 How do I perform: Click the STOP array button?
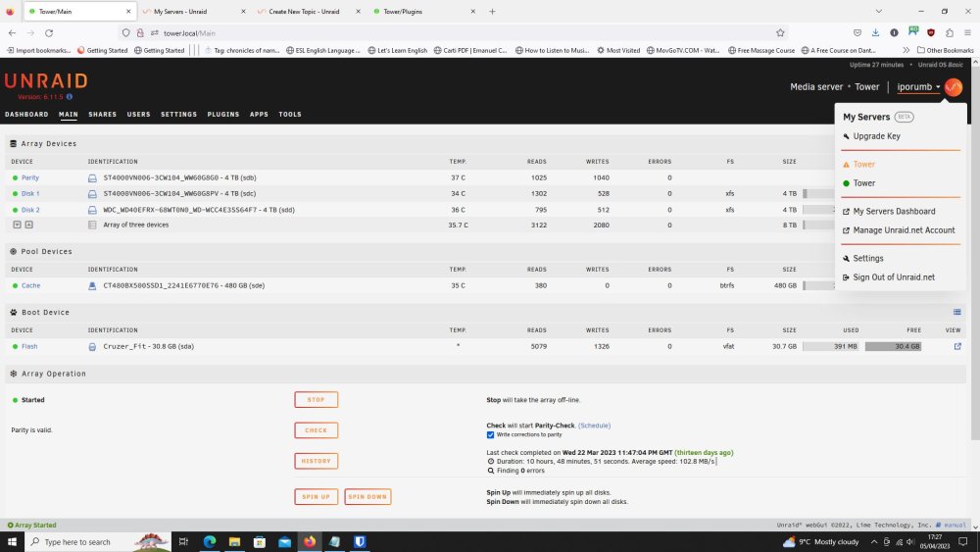click(x=316, y=399)
